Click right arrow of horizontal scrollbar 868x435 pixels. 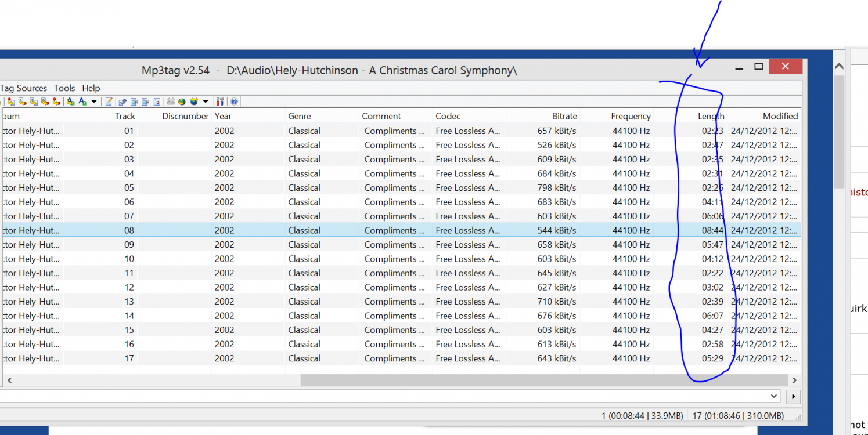click(x=794, y=380)
